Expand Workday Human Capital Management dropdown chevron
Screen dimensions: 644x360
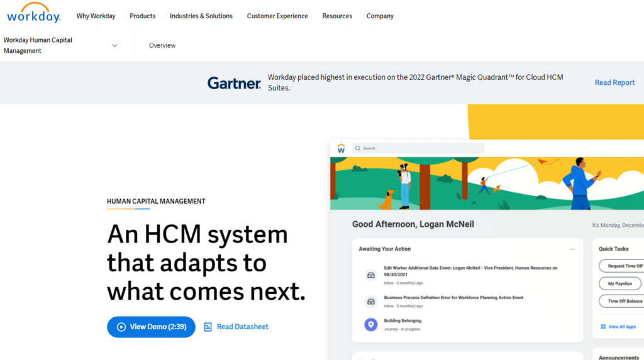(114, 46)
